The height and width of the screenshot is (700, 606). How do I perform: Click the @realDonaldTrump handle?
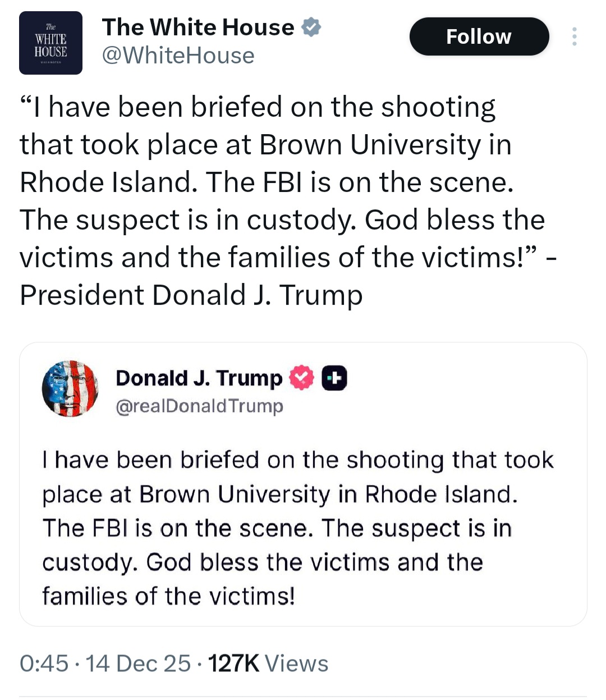coord(199,406)
